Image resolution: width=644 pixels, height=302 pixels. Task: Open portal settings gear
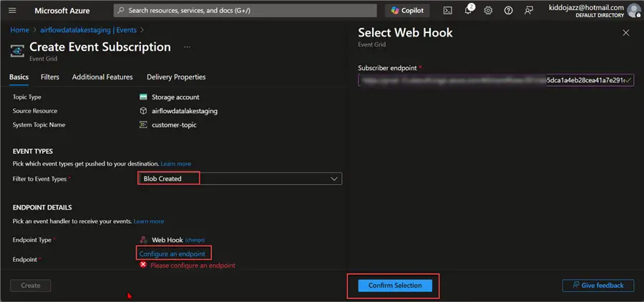click(x=488, y=11)
